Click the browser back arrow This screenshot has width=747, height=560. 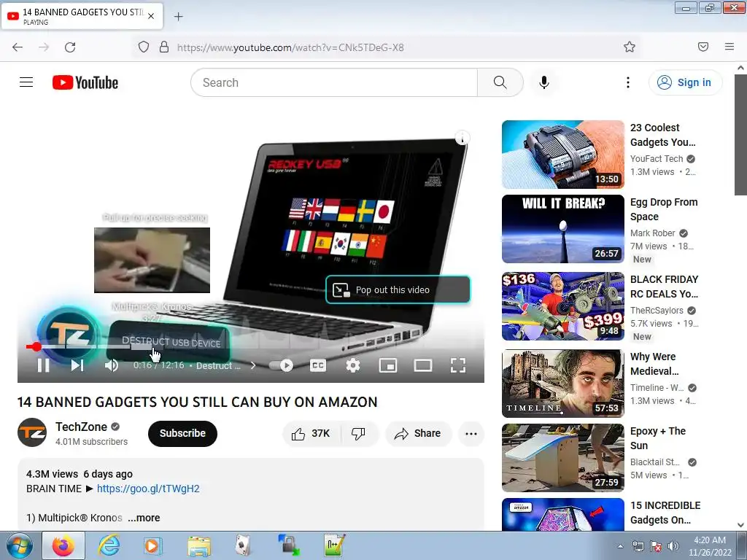[18, 47]
